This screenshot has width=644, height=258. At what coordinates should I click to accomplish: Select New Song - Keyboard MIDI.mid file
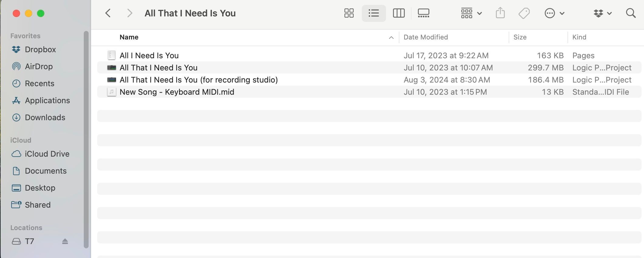pyautogui.click(x=177, y=92)
